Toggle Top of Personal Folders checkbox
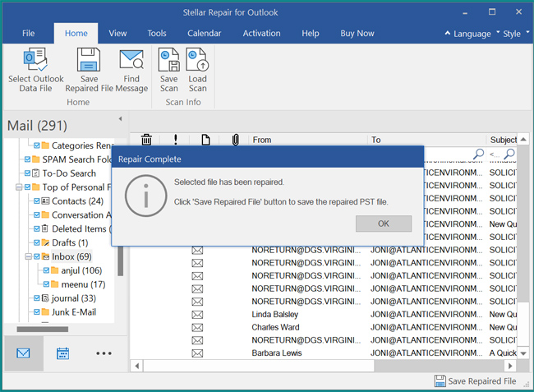 pyautogui.click(x=28, y=187)
